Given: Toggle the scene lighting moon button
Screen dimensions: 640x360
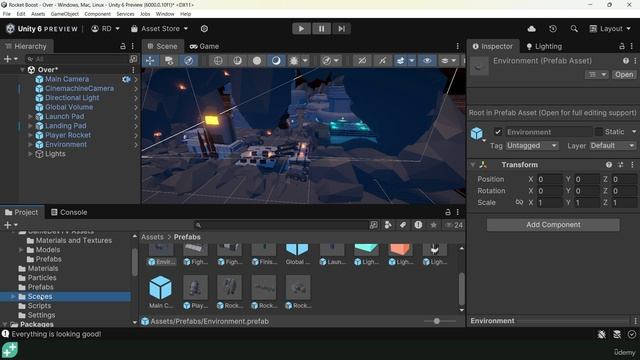Looking at the screenshot, I should pos(276,61).
